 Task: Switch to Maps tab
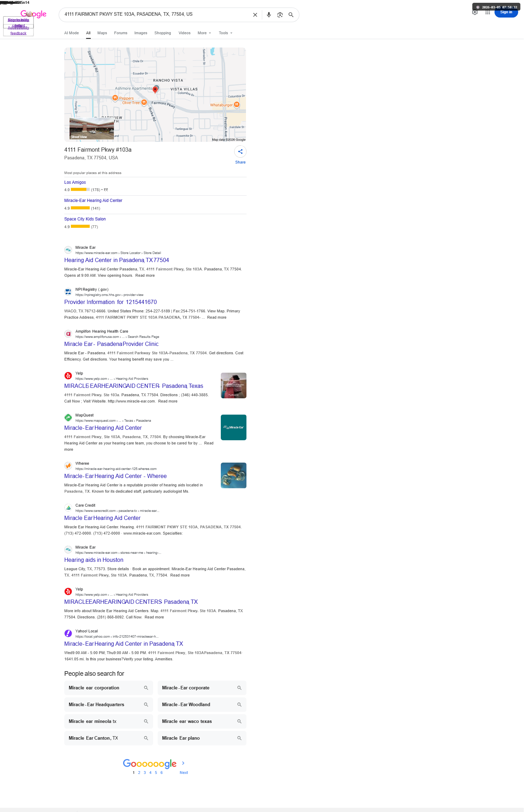click(x=102, y=33)
